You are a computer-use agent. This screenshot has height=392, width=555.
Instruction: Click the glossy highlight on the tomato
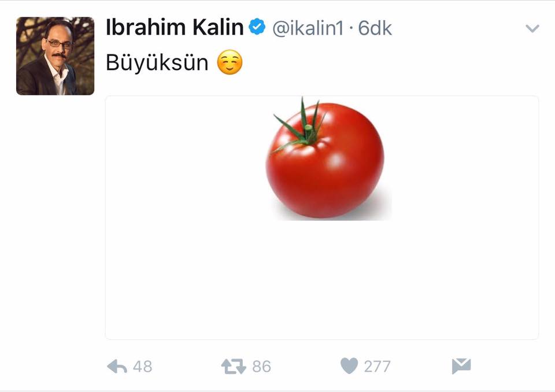tap(335, 160)
